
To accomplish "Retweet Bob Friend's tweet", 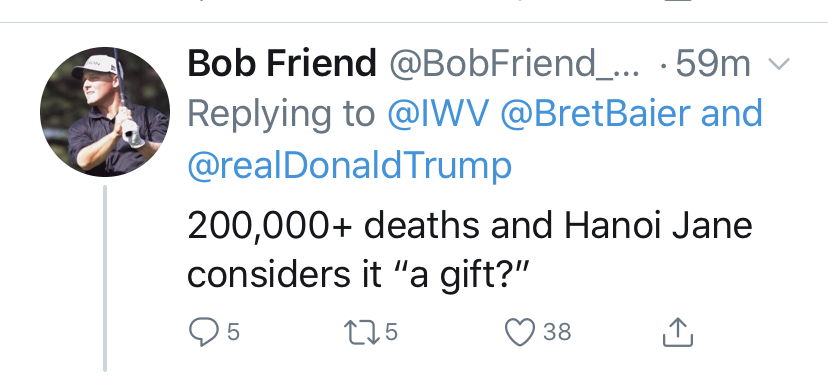I will [362, 333].
